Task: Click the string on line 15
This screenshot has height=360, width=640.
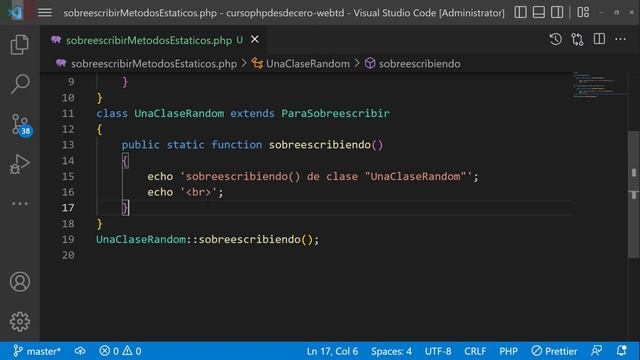Action: (326, 177)
